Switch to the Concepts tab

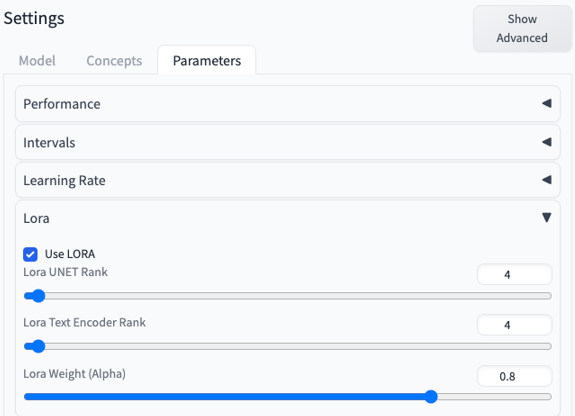(x=114, y=61)
